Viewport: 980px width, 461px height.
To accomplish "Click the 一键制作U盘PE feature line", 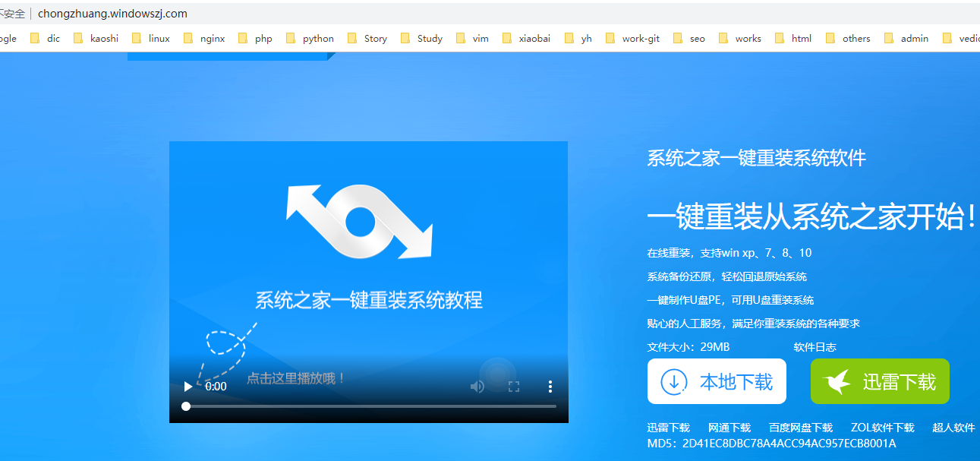I will tap(730, 300).
